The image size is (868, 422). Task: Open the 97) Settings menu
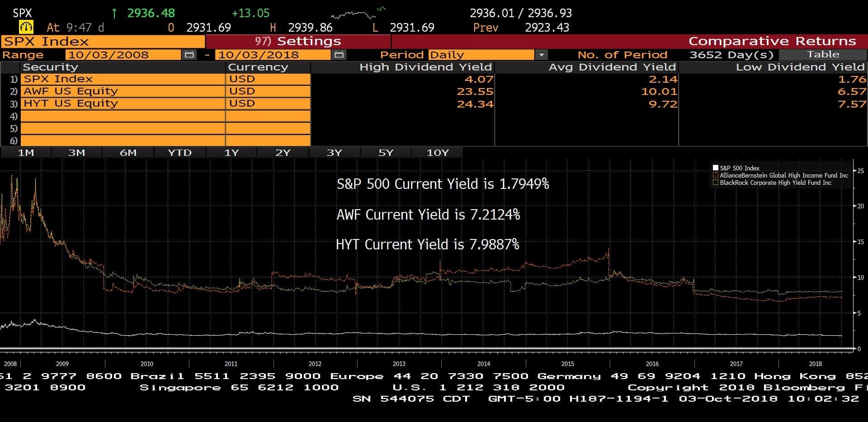click(x=298, y=42)
